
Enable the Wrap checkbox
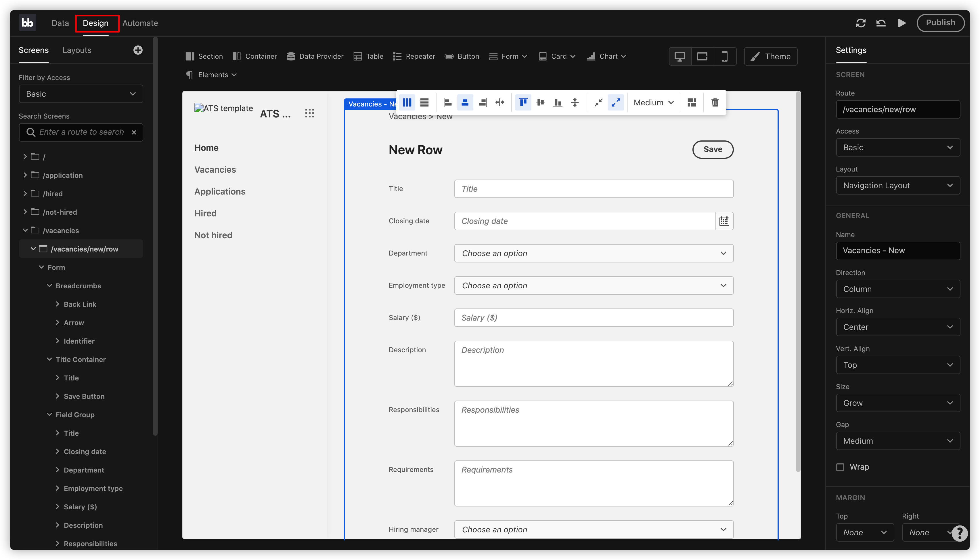[x=840, y=467]
